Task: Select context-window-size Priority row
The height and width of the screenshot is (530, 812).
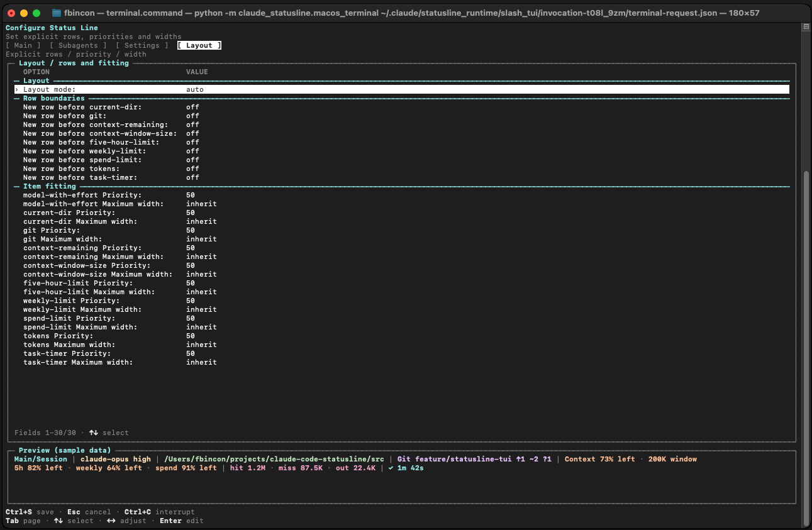Action: pyautogui.click(x=401, y=265)
